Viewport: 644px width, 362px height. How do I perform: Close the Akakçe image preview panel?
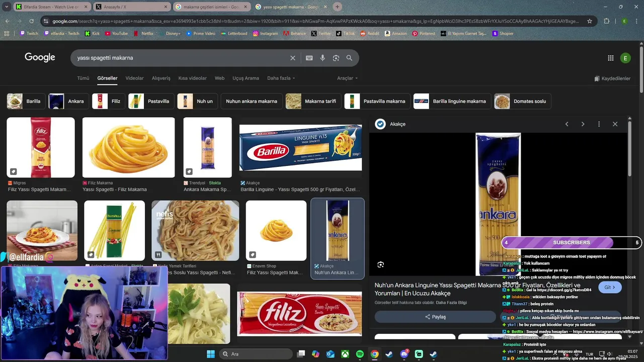(615, 124)
